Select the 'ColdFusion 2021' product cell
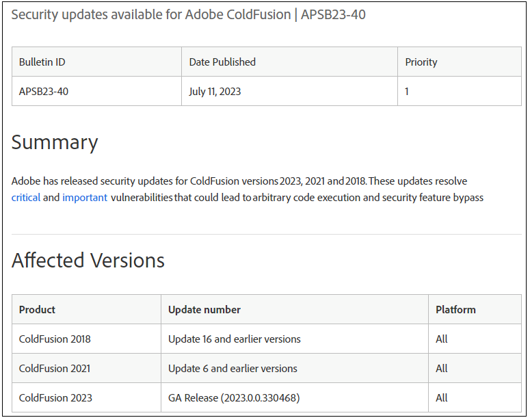Screen dimensions: 530x420 [87, 368]
